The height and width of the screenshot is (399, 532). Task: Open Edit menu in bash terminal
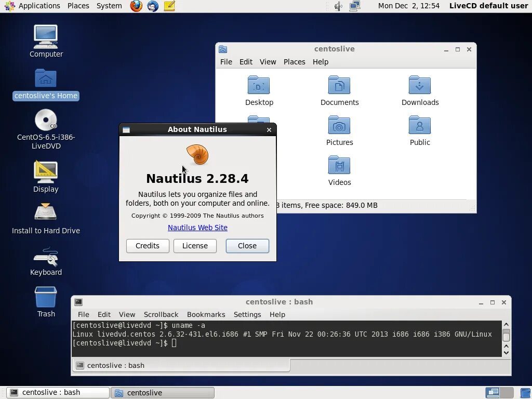pos(104,314)
